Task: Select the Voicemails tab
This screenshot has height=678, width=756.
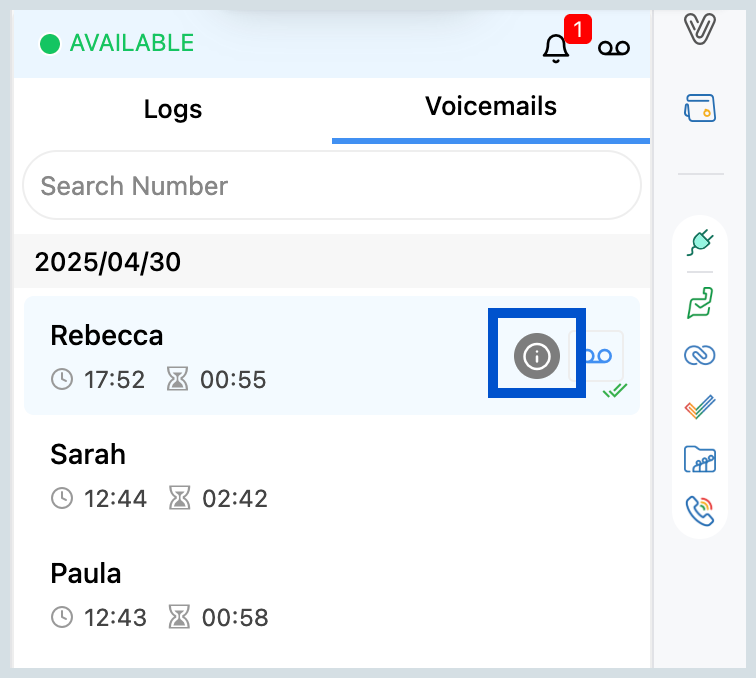Action: [490, 106]
